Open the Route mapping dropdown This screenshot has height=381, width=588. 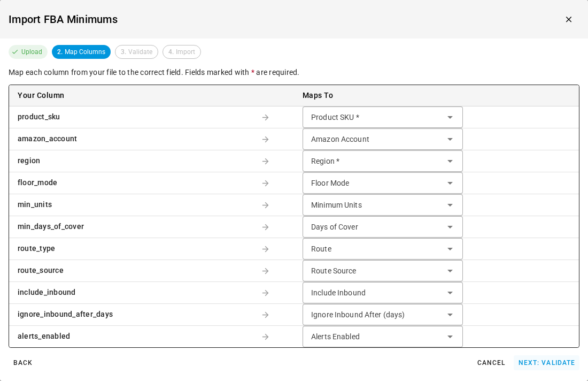pyautogui.click(x=383, y=249)
